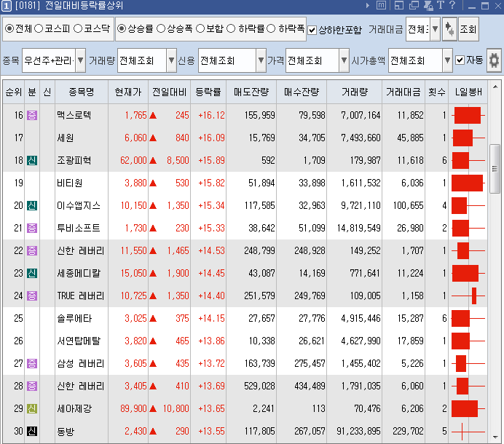Select stock name 서연탑메탈

click(79, 341)
